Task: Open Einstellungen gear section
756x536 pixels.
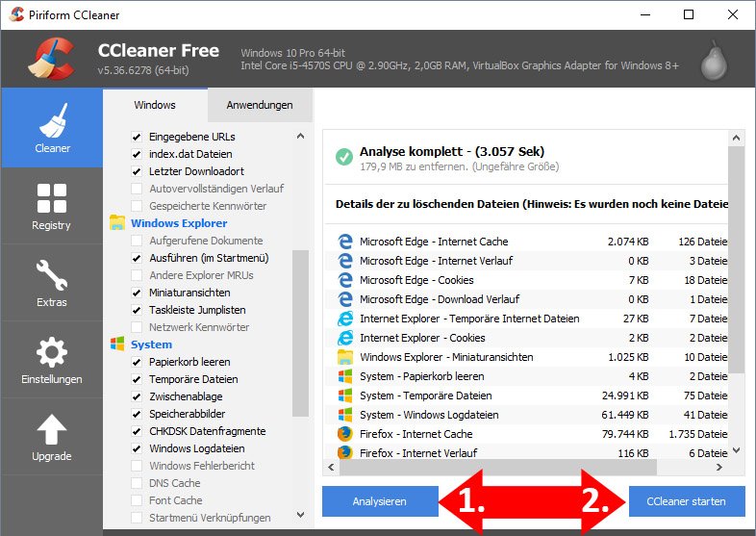Action: pos(52,360)
